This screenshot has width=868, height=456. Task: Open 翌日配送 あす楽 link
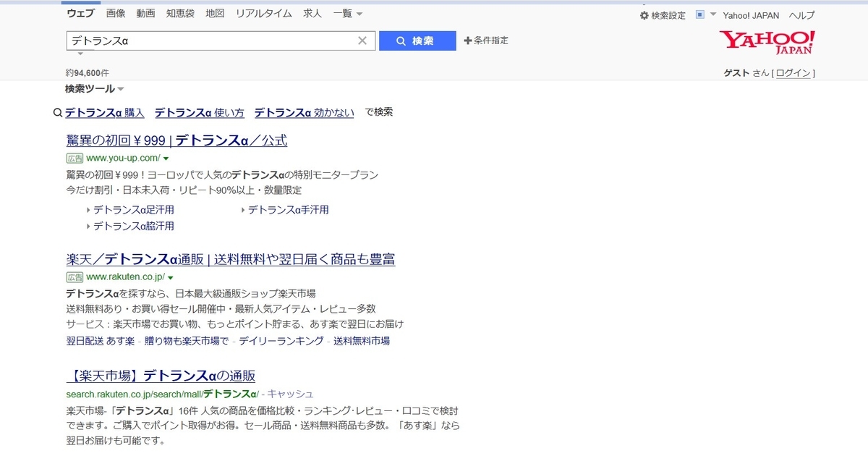[101, 341]
